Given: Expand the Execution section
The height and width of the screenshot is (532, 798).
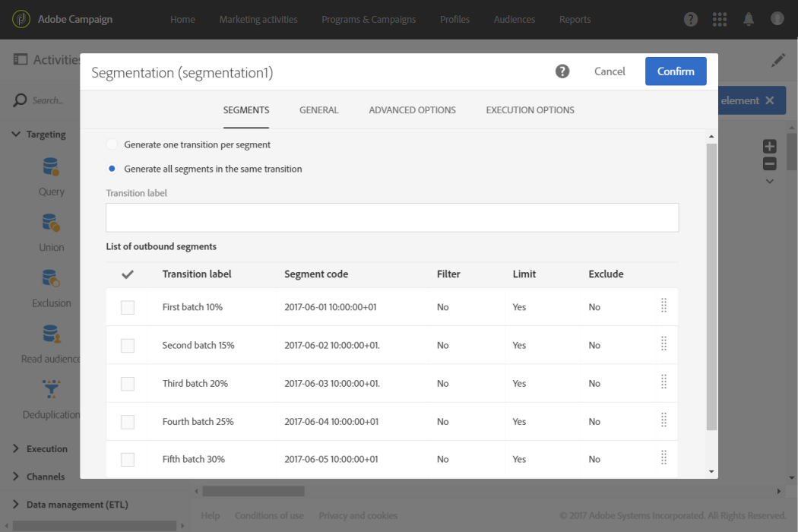Looking at the screenshot, I should pyautogui.click(x=16, y=449).
